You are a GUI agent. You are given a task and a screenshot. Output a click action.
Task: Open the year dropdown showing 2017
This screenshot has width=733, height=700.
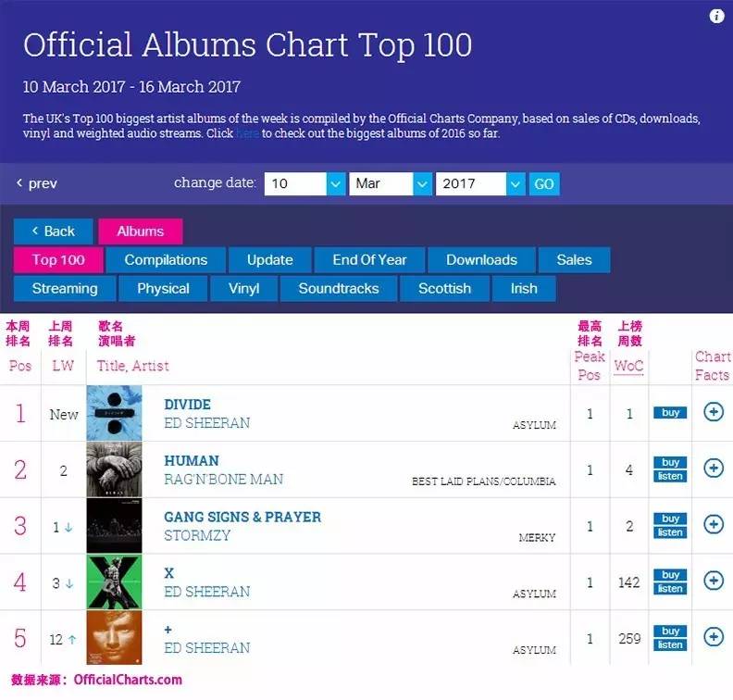(479, 183)
